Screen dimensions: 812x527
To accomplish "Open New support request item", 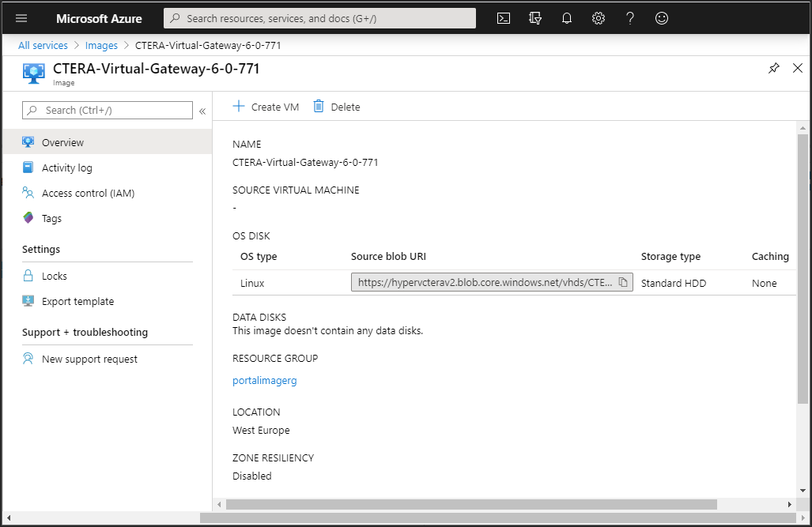I will (108, 359).
